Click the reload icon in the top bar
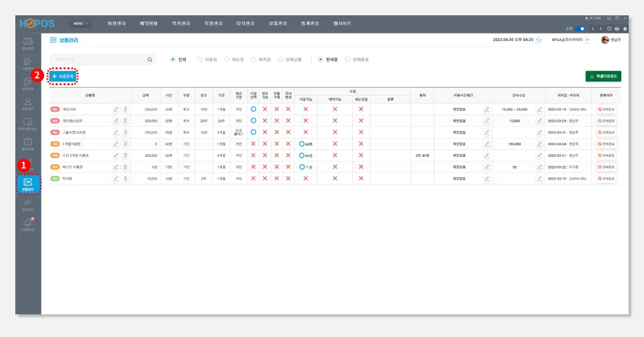 point(609,29)
